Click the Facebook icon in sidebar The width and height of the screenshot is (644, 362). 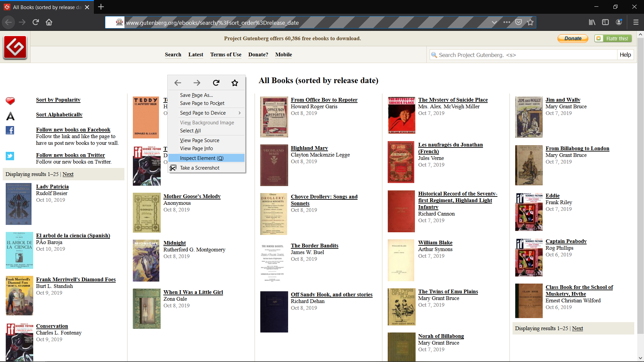[10, 130]
